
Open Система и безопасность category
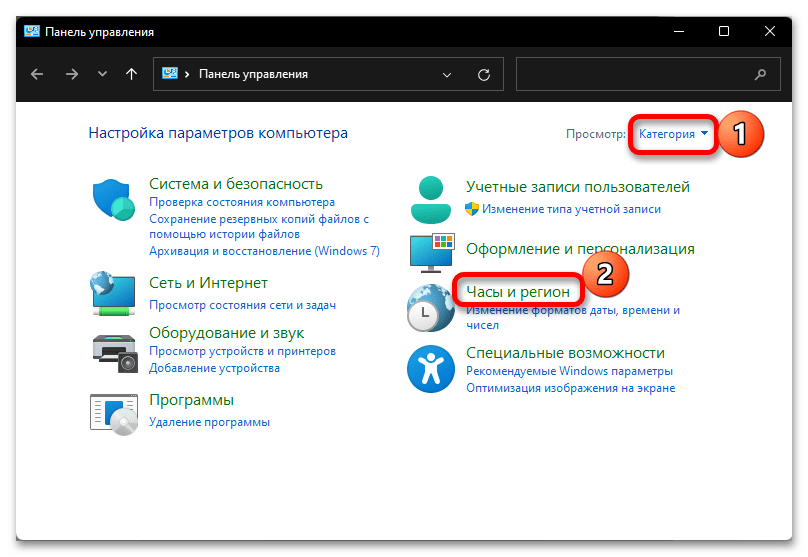[x=235, y=184]
